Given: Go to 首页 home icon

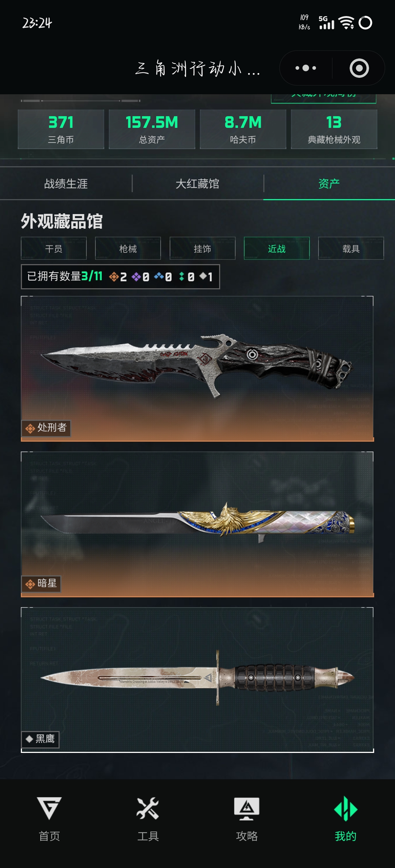Looking at the screenshot, I should 49,808.
